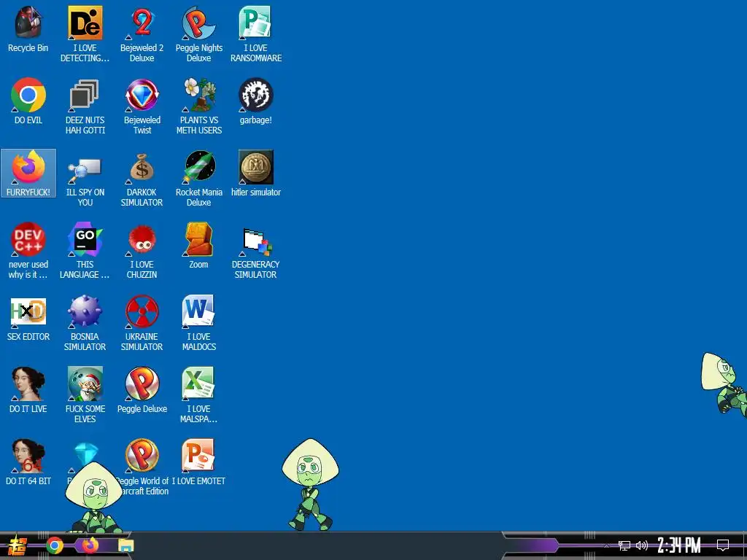The height and width of the screenshot is (560, 747).
Task: Open the network status tray icon
Action: click(x=624, y=545)
